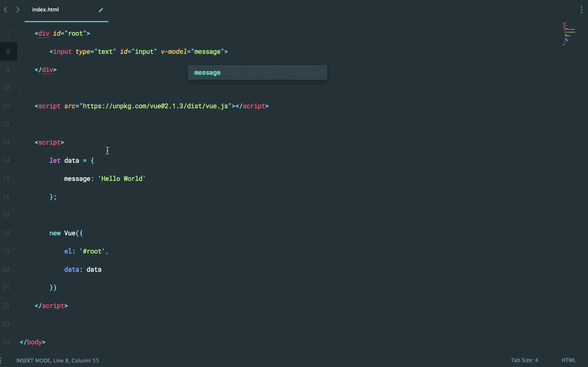The width and height of the screenshot is (588, 367).
Task: Click the unpkg.com Vue script URL
Action: click(x=155, y=106)
